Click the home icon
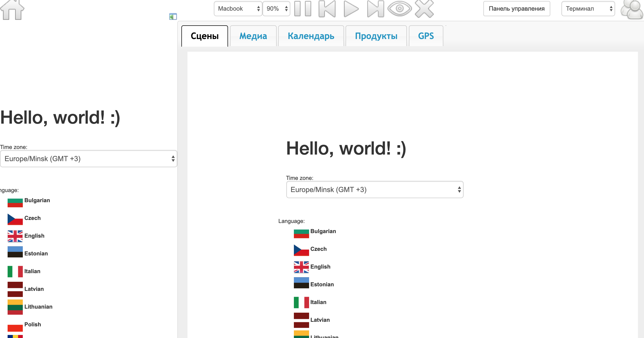Screen dimensions: 644x338 [12, 10]
